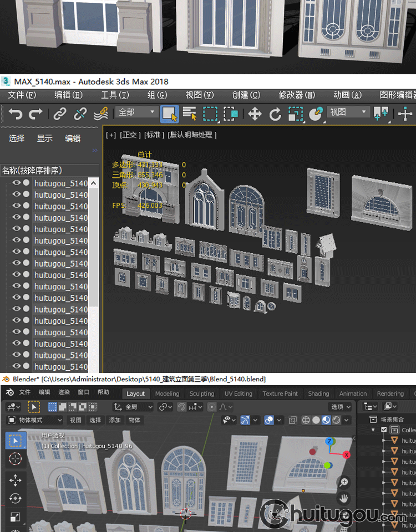The image size is (416, 532).
Task: Open the 创建(C) menu
Action: (x=246, y=95)
